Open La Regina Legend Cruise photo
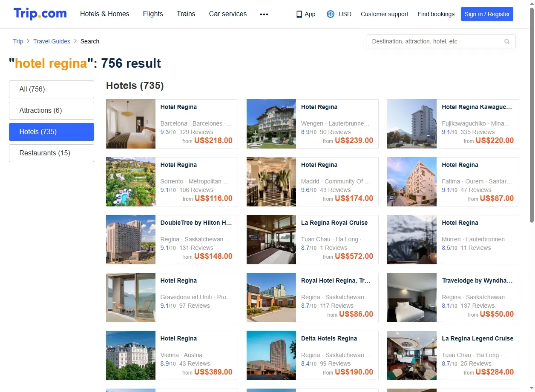 412,355
